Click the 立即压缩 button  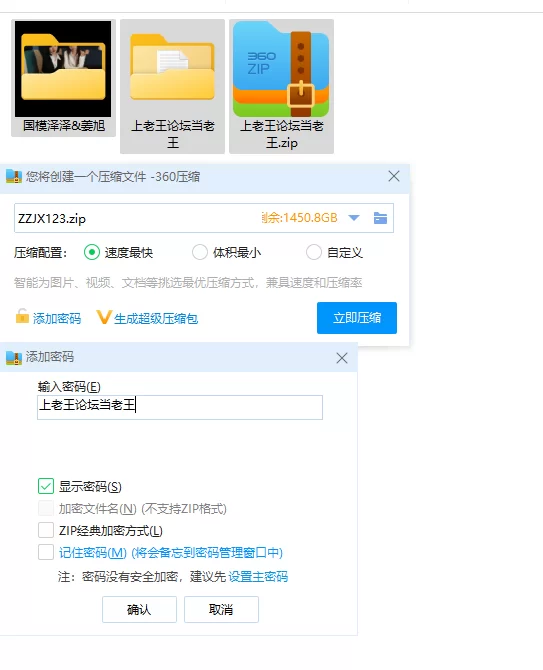(x=357, y=318)
